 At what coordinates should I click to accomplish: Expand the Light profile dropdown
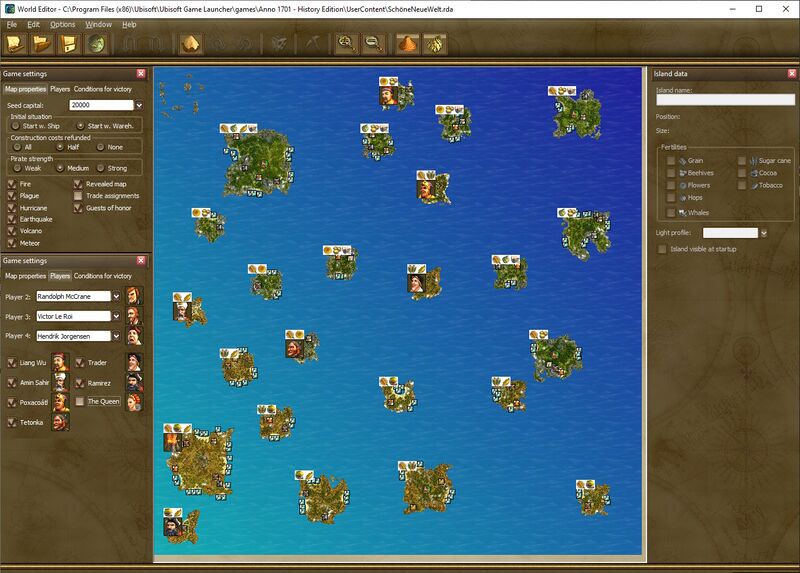[x=763, y=233]
